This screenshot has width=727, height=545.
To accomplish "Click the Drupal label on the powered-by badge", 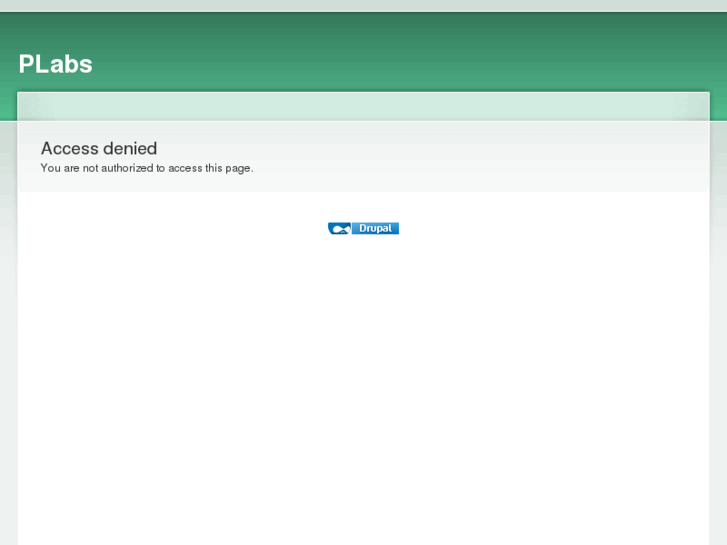I will [x=375, y=228].
